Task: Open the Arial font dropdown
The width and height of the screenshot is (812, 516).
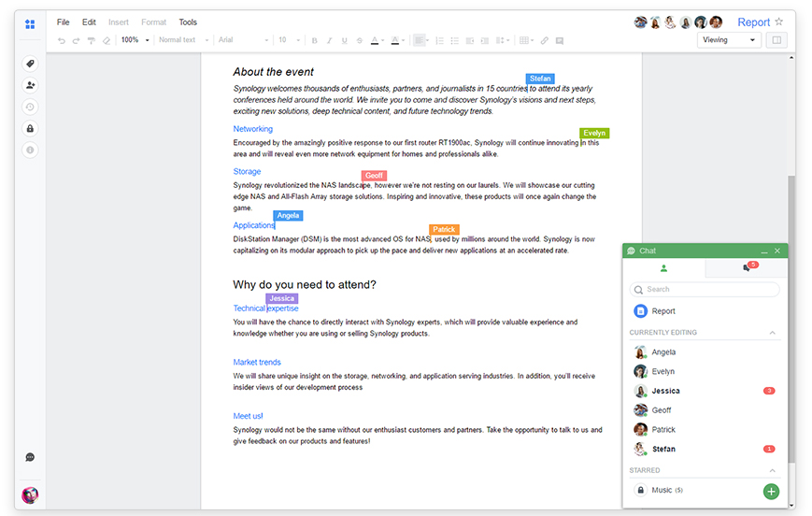Action: pyautogui.click(x=243, y=40)
